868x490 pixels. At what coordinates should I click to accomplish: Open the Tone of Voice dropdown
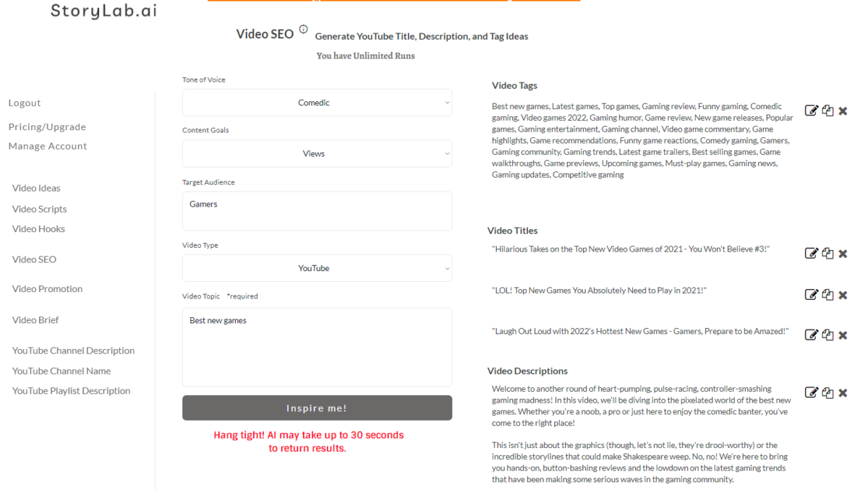[x=317, y=102]
